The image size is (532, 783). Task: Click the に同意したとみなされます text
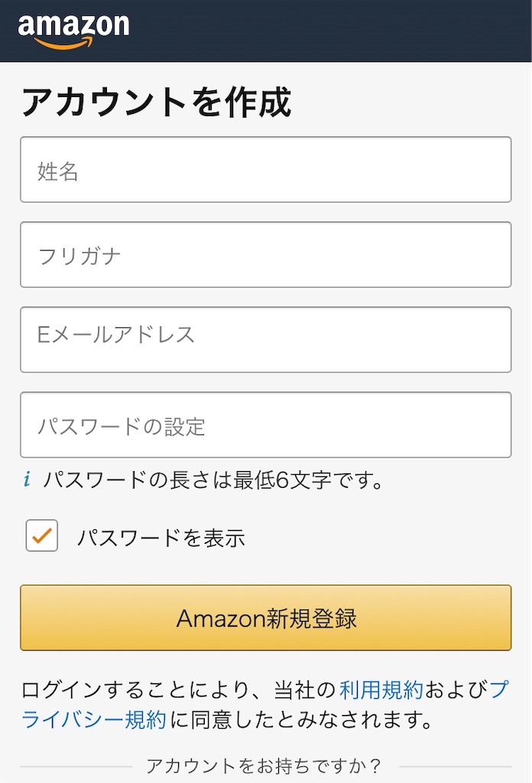coord(301,720)
